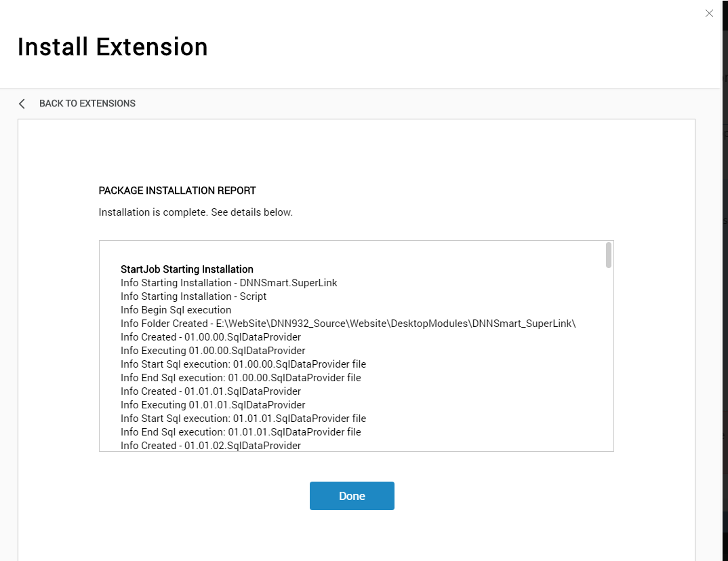Click the back chevron arrow icon
The height and width of the screenshot is (561, 728).
22,104
